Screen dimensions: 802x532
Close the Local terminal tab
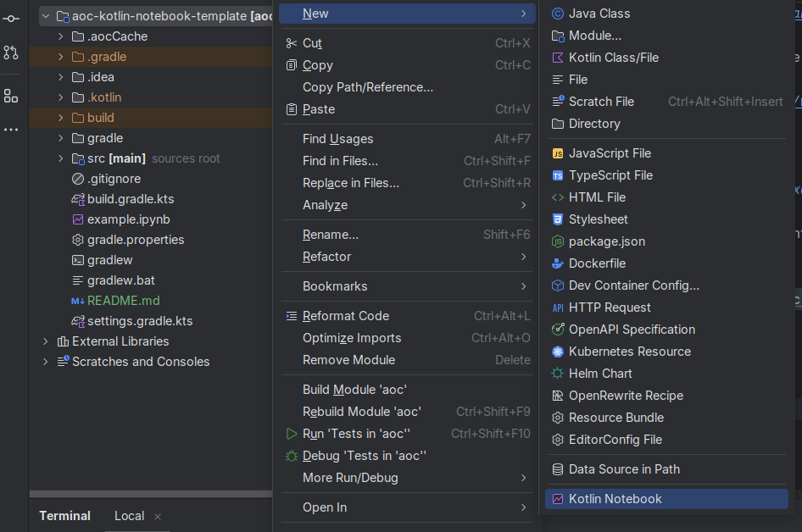[158, 516]
